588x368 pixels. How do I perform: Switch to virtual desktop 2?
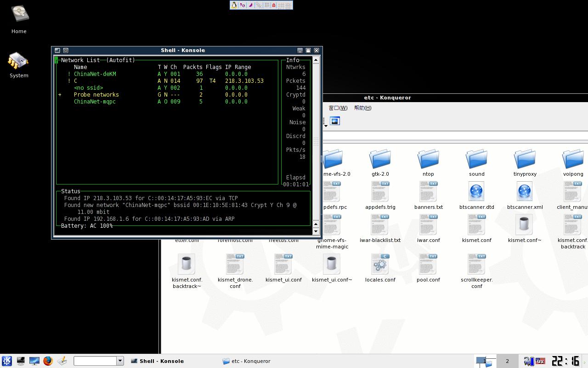tap(507, 361)
